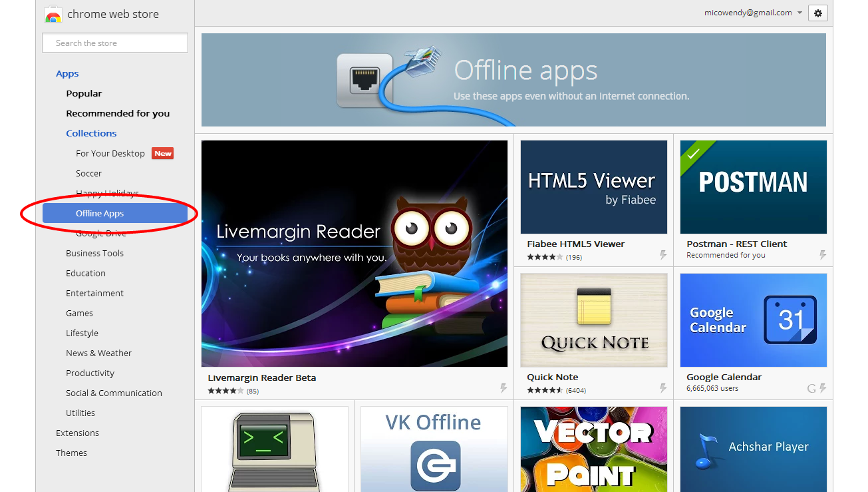Screen dimensions: 868x492
Task: Open the HTML5 Viewer by Fiabee thumbnail
Action: click(594, 187)
